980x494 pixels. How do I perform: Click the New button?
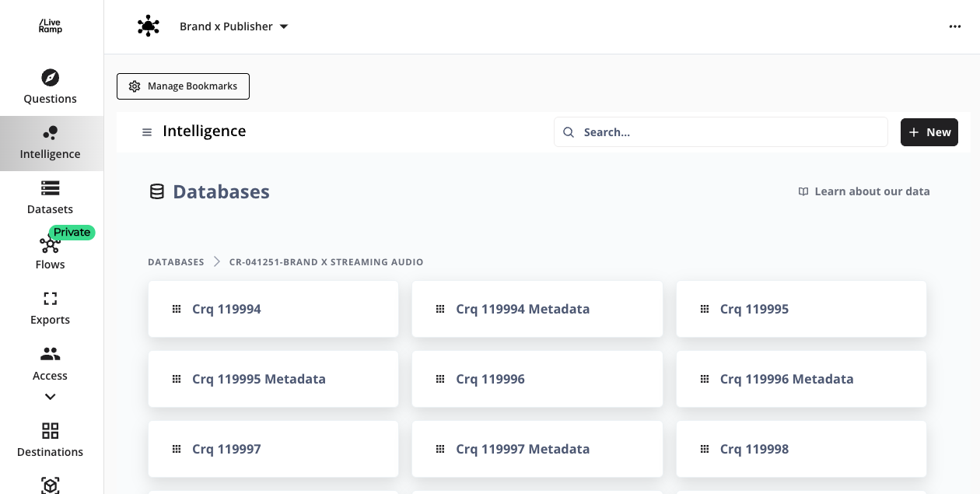click(x=929, y=132)
